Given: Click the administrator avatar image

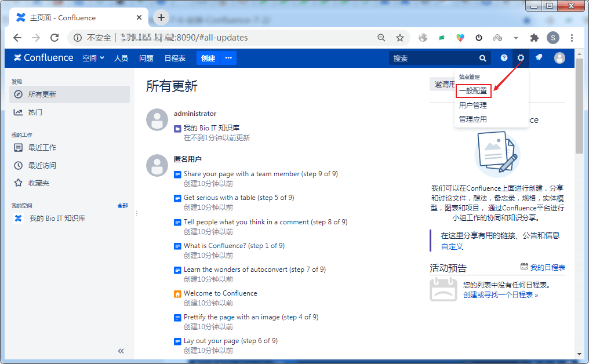Looking at the screenshot, I should 157,120.
